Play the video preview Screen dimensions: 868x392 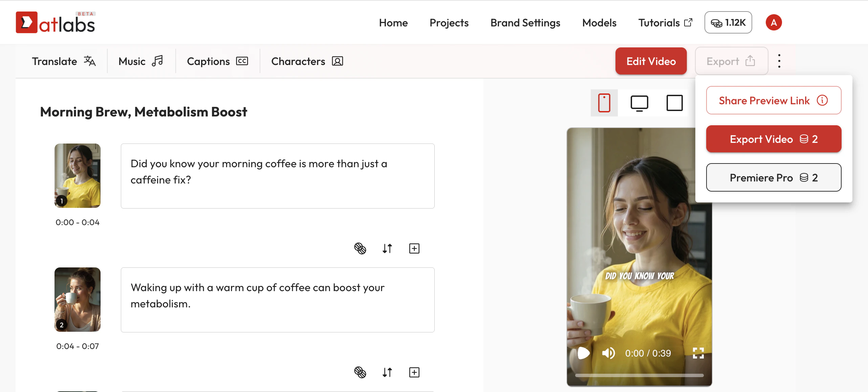[x=583, y=353]
